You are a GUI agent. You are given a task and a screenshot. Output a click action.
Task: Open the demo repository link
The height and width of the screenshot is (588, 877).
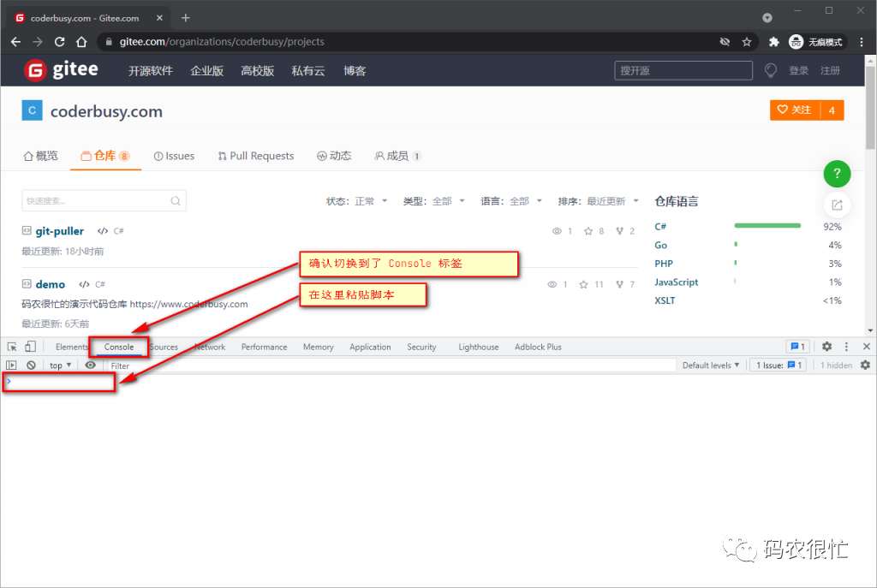(51, 284)
